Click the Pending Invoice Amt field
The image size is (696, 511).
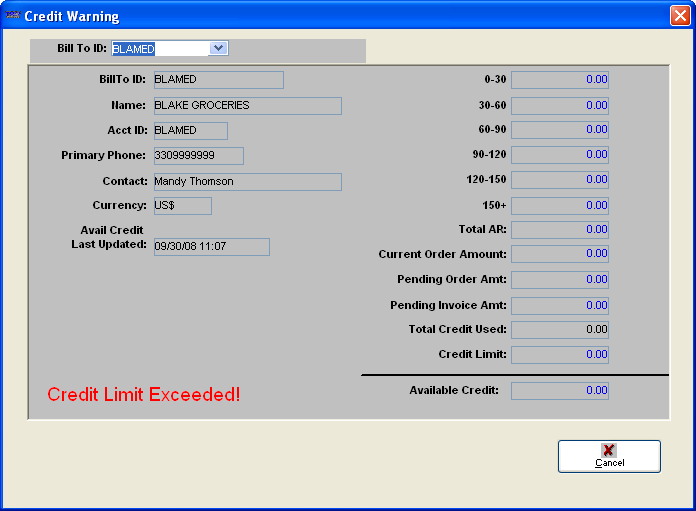point(559,306)
